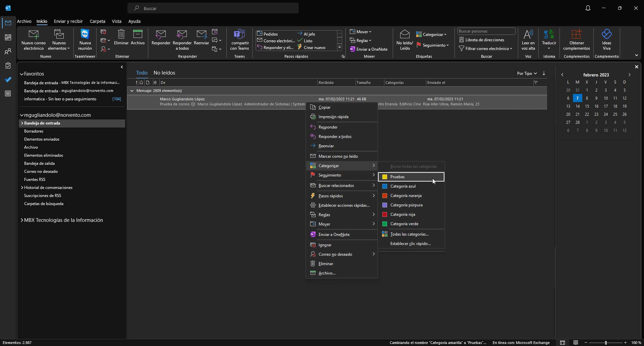
Task: Click the Buscar search box
Action: (213, 8)
